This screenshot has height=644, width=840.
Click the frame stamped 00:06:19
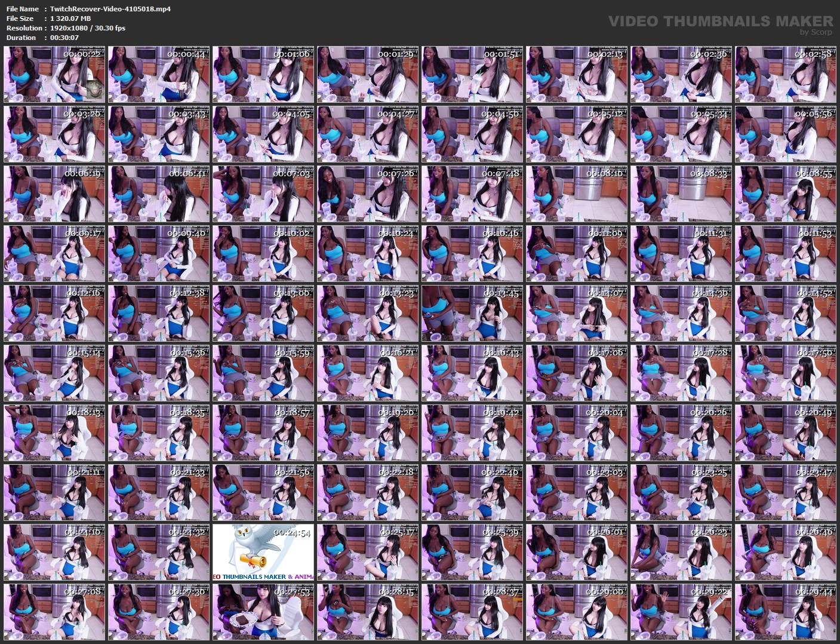54,194
